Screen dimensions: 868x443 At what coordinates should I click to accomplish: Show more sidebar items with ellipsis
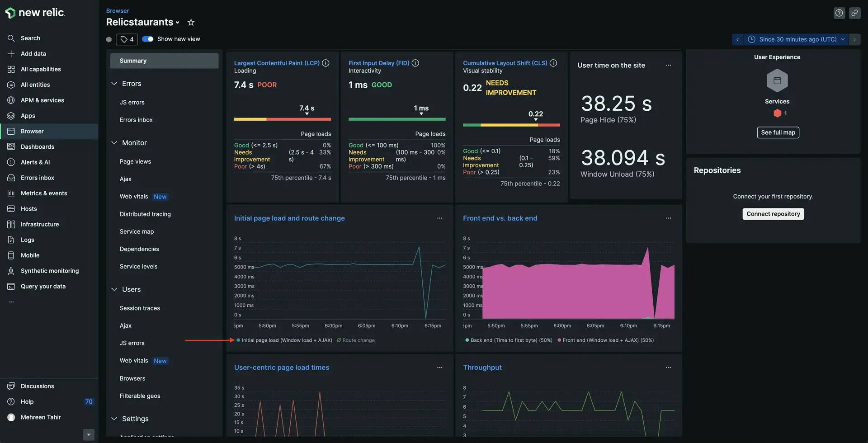(x=11, y=302)
